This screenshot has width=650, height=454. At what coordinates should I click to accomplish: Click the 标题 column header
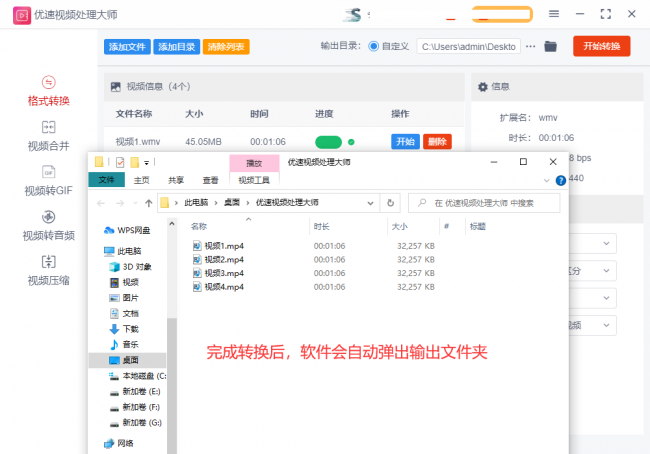click(478, 226)
